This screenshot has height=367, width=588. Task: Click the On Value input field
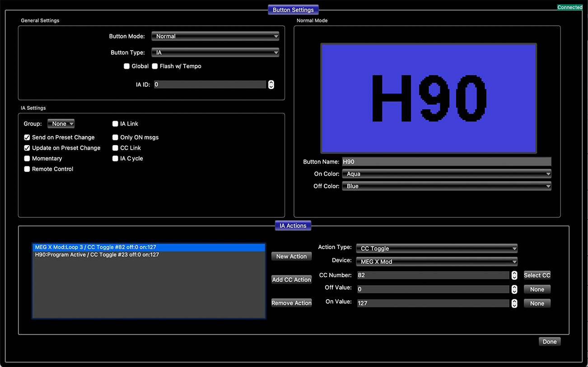click(x=433, y=303)
